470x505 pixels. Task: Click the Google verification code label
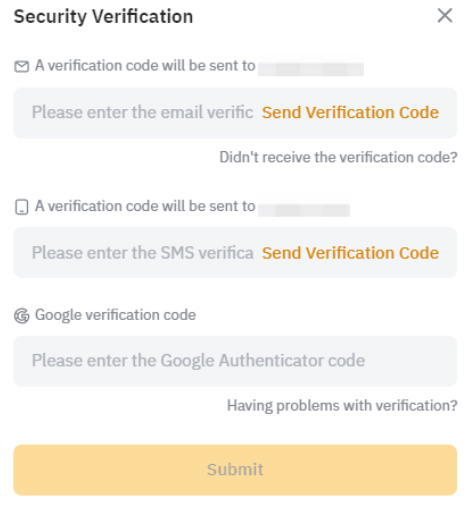coord(115,315)
